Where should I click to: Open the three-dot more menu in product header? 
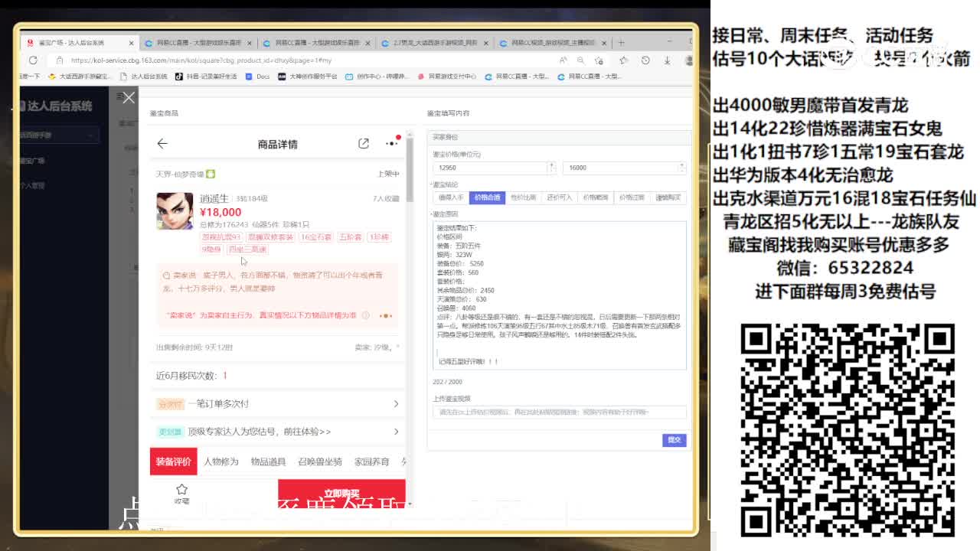392,143
